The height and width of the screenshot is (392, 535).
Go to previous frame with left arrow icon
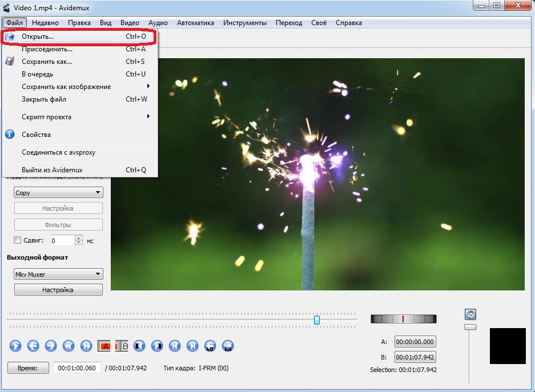(33, 345)
